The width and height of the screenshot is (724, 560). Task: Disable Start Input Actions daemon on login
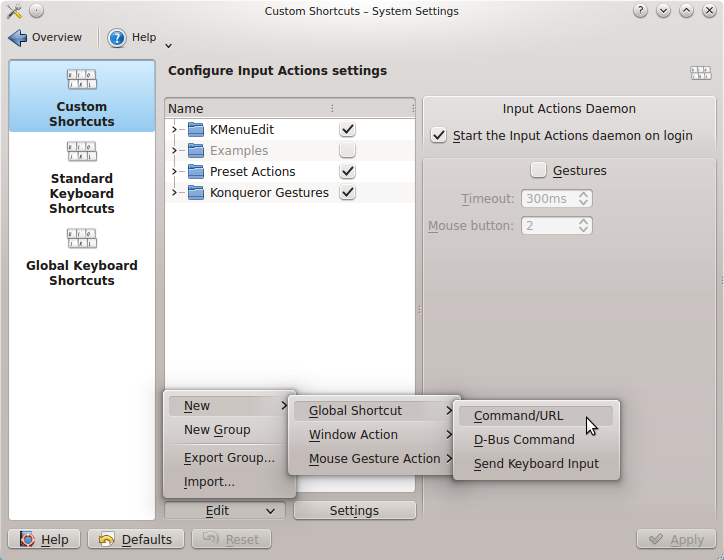point(438,136)
